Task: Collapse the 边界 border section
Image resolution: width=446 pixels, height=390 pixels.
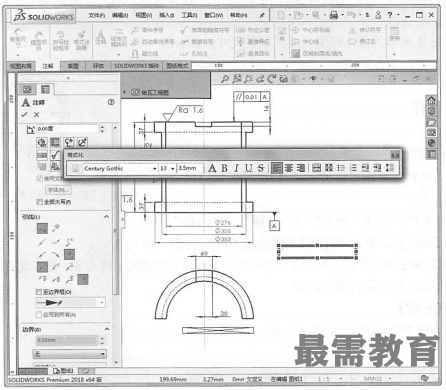Action: pyautogui.click(x=107, y=329)
